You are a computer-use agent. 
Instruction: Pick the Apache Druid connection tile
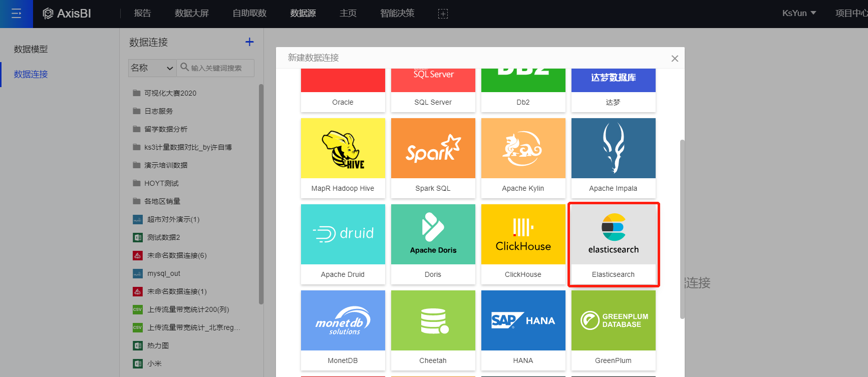tap(343, 244)
